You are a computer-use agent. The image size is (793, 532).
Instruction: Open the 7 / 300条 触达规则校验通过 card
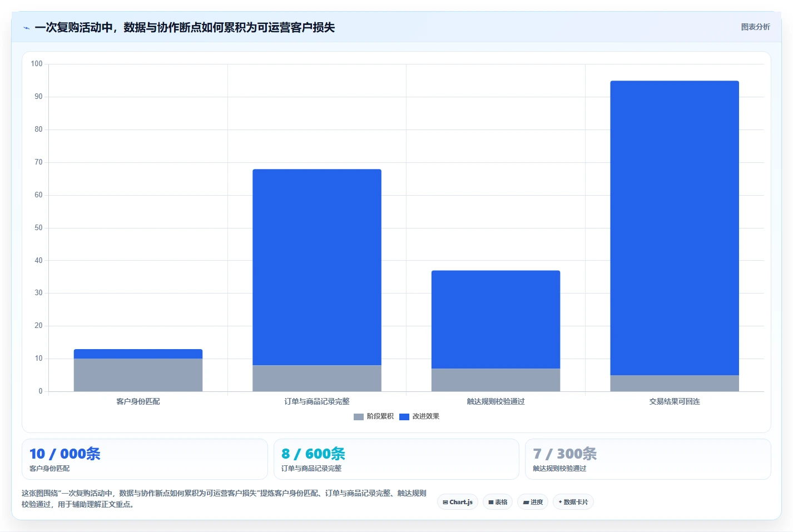(648, 459)
